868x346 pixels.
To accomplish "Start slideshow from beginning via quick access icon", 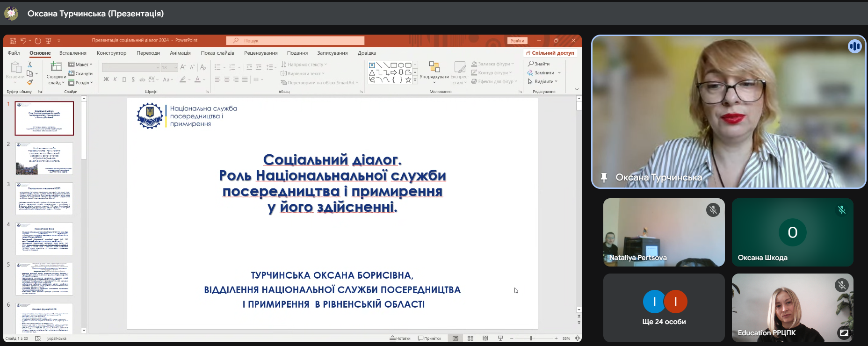I will [48, 41].
